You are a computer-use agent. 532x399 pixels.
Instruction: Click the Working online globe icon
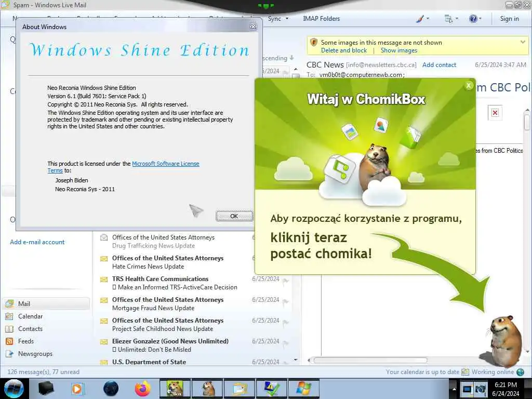pos(520,372)
